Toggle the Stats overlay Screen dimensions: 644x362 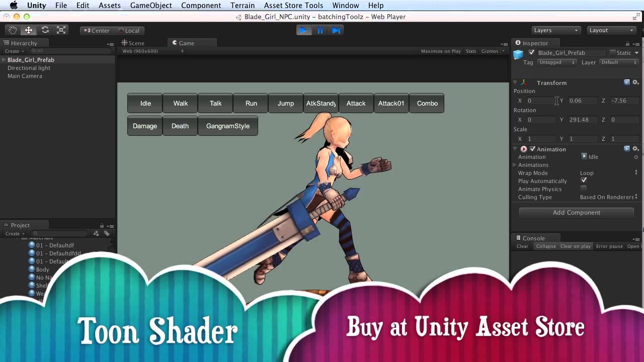(x=471, y=51)
